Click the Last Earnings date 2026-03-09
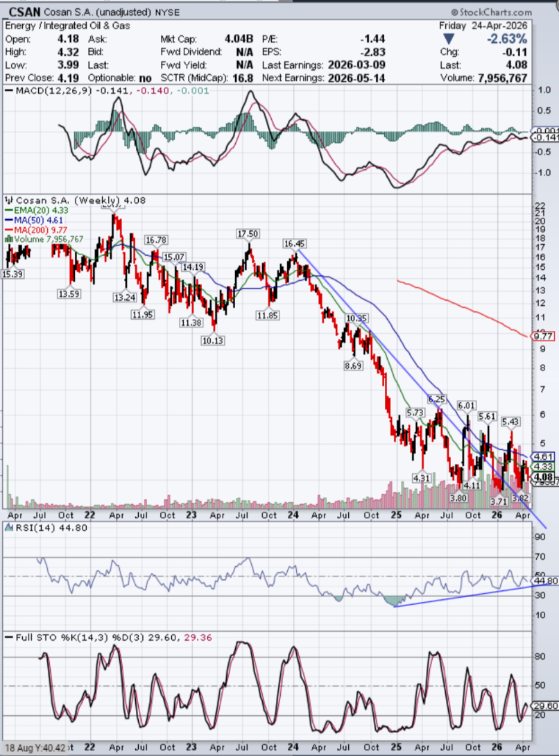559x756 pixels. coord(356,65)
